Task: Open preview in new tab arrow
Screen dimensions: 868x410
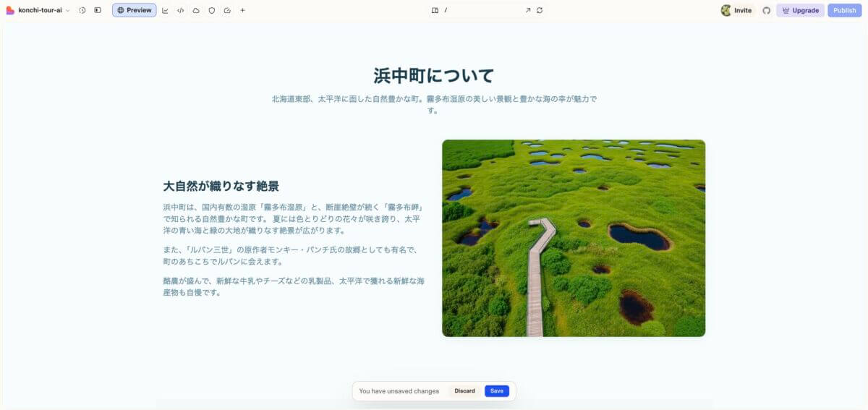Action: [x=527, y=10]
